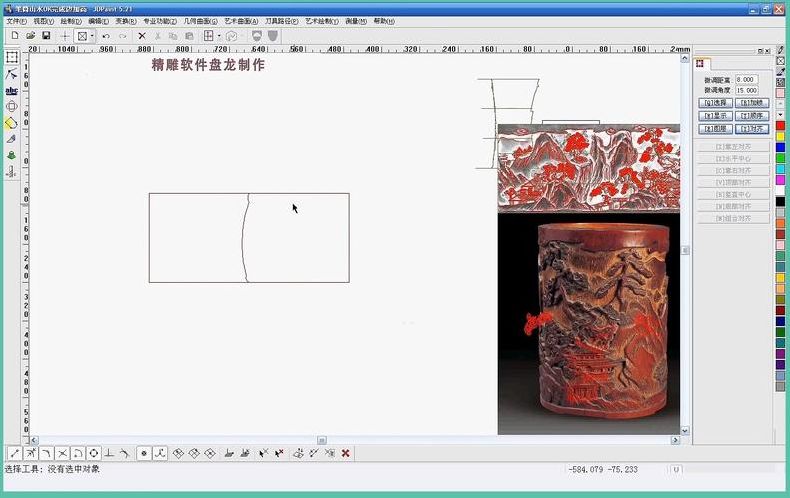This screenshot has height=498, width=790.
Task: Open dropdown arrow beside the crossed-box view icon
Action: tap(92, 36)
